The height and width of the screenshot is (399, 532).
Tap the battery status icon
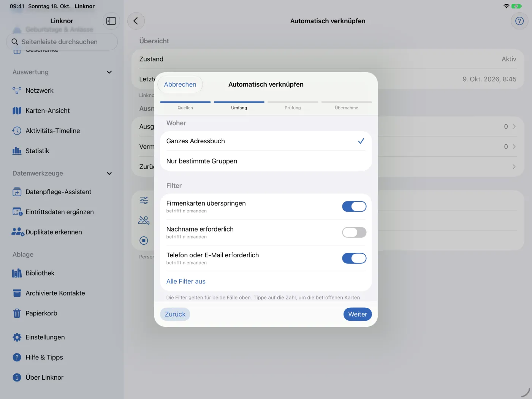[x=517, y=6]
